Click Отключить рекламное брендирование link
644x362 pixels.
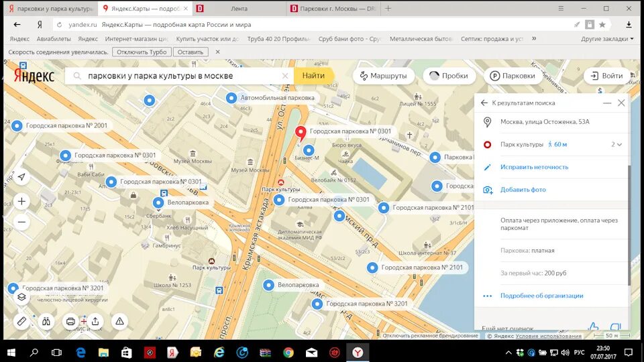point(431,336)
